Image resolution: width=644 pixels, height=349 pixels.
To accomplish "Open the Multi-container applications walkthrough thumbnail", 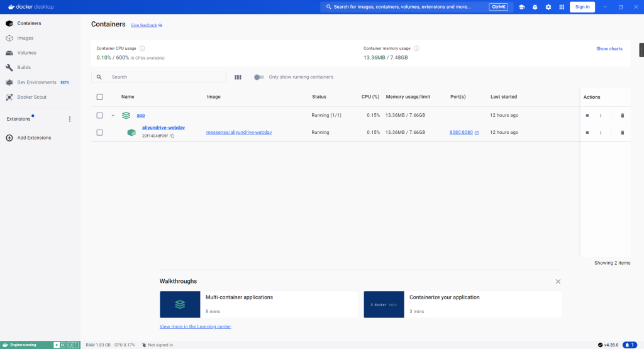I will (x=180, y=304).
